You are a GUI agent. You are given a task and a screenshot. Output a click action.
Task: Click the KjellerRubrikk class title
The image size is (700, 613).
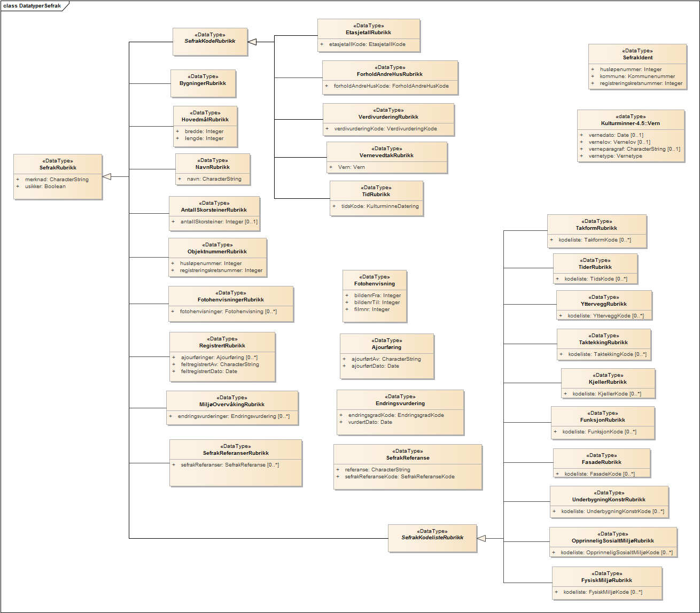[x=608, y=382]
